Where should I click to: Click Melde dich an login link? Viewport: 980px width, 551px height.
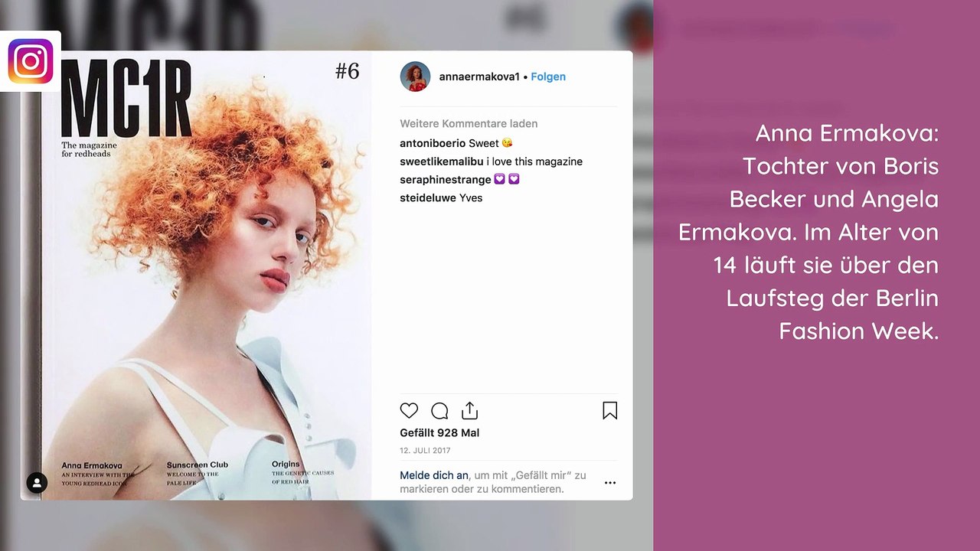click(433, 475)
